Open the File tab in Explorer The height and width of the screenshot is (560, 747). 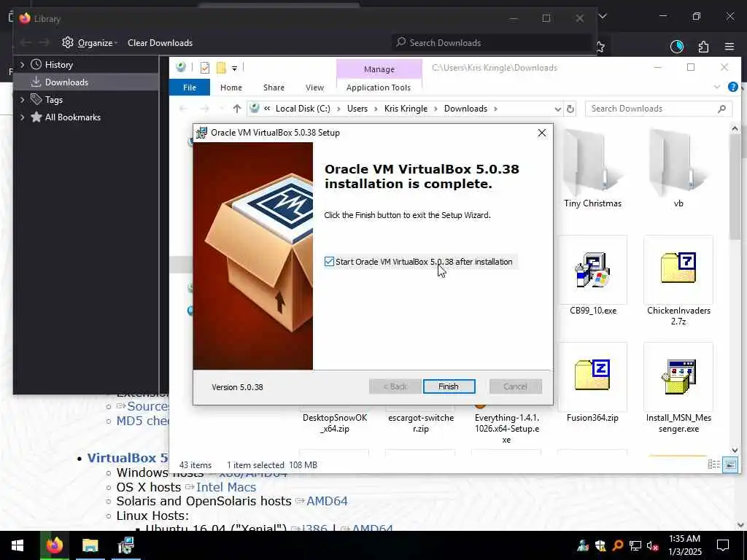(190, 87)
